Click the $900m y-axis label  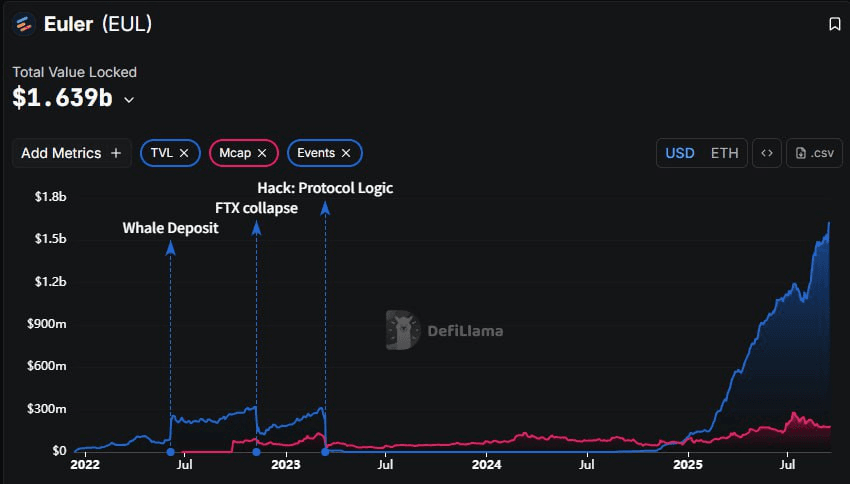point(47,324)
